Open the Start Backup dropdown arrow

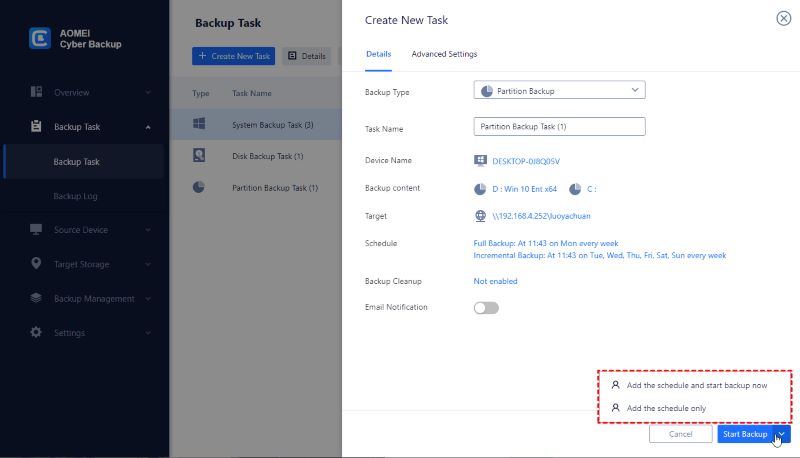coord(782,434)
